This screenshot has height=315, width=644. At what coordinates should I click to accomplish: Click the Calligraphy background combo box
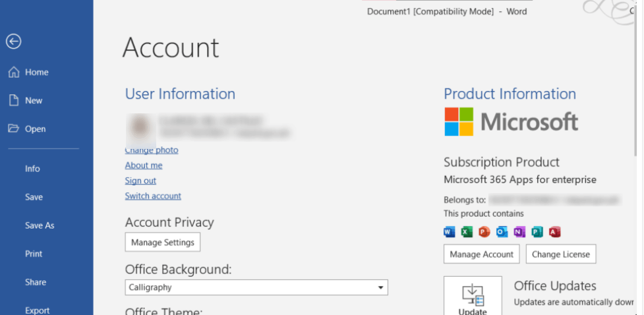tap(256, 287)
